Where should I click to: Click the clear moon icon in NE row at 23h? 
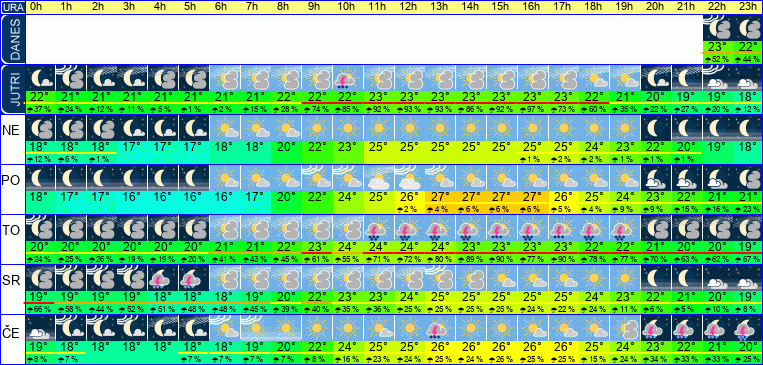(x=747, y=128)
